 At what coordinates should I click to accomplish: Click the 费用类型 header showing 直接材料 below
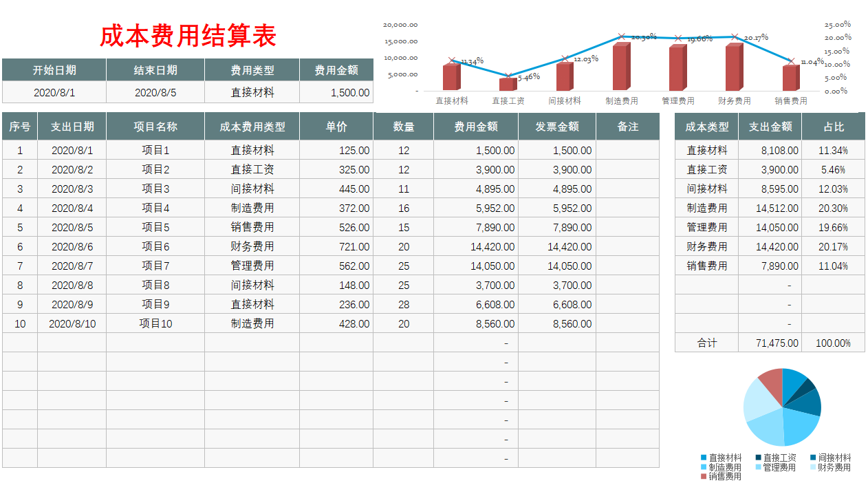(252, 69)
